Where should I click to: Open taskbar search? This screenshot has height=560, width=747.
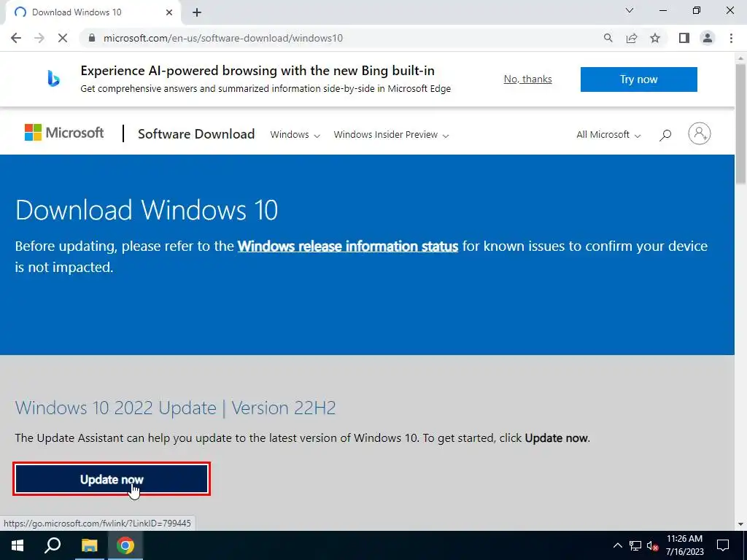coord(53,545)
